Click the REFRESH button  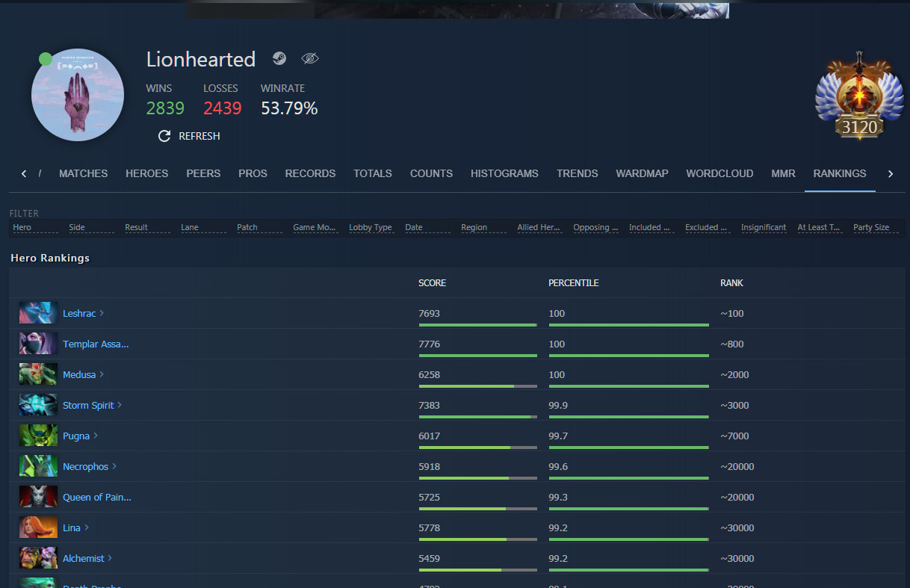pyautogui.click(x=189, y=136)
